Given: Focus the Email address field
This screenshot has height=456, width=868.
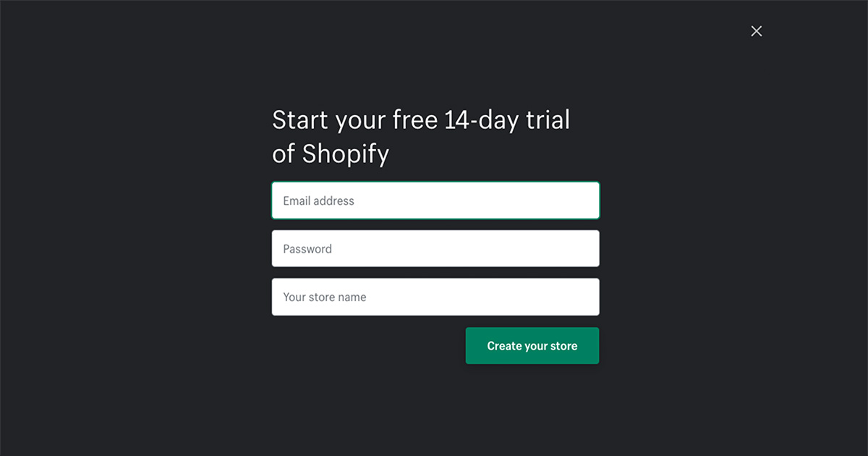Looking at the screenshot, I should click(x=435, y=200).
